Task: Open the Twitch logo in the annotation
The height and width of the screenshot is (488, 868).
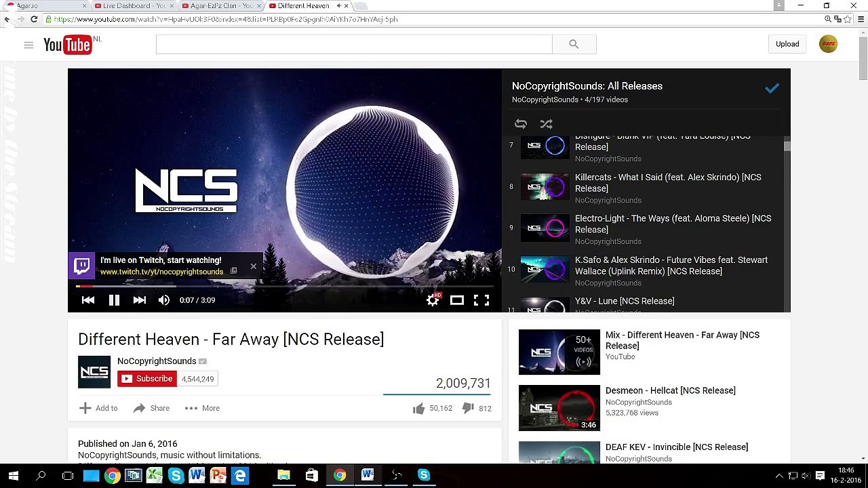Action: click(x=82, y=266)
